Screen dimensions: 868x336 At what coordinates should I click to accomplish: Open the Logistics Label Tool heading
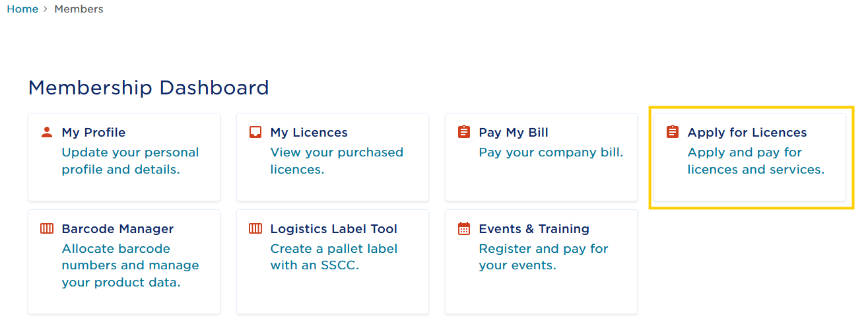click(333, 229)
